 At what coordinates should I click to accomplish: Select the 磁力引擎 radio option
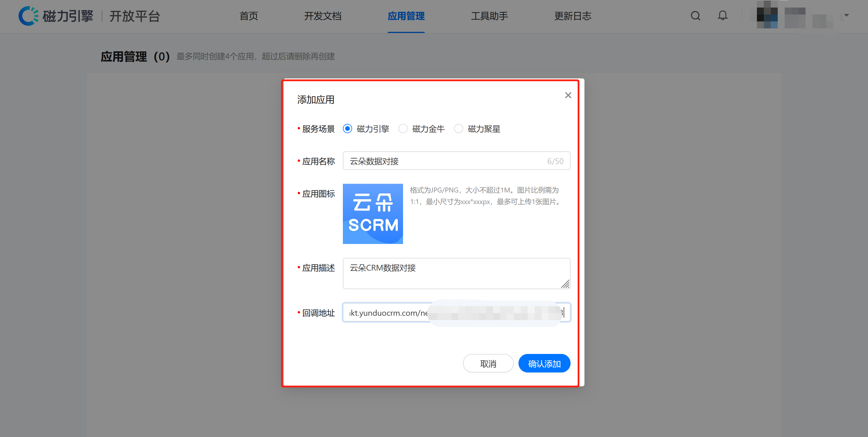(347, 129)
